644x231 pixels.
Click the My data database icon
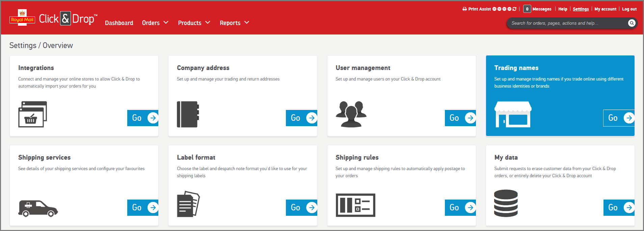click(506, 203)
